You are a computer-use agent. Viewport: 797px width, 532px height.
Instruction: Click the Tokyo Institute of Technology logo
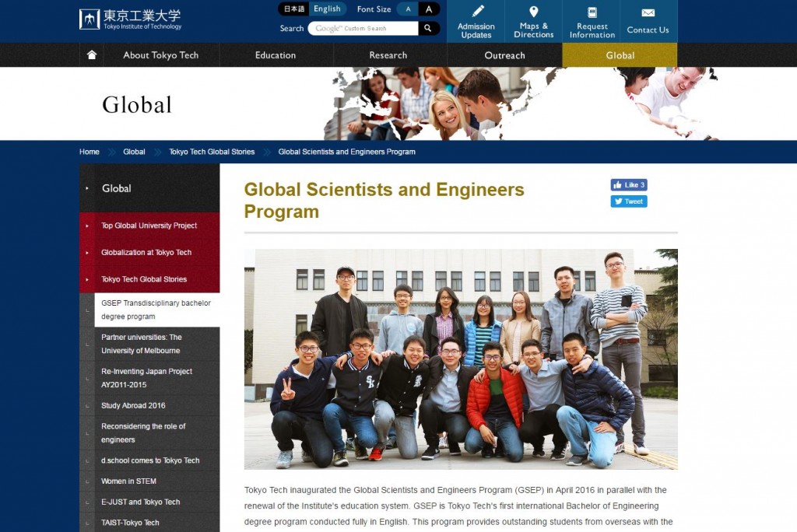[130, 19]
